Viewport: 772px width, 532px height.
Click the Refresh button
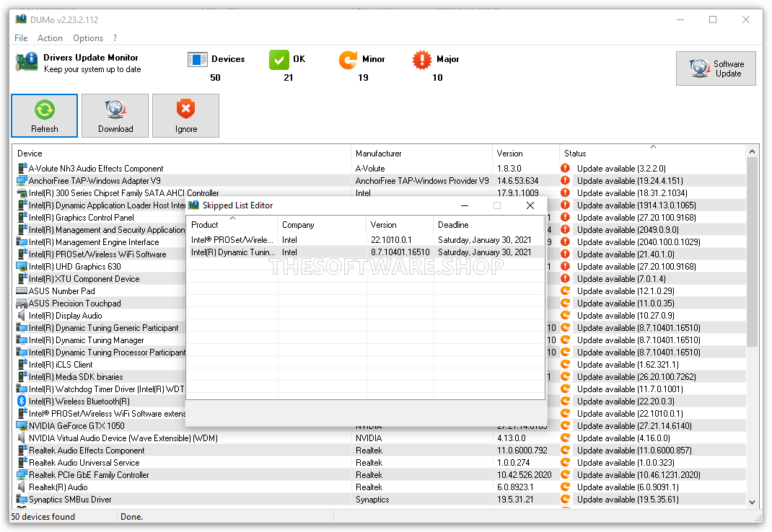coord(44,115)
